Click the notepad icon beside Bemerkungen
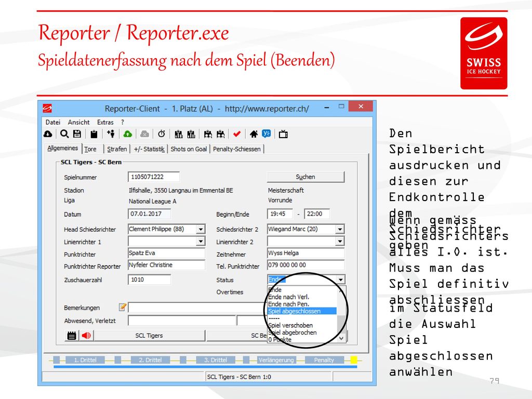Screen dimensions: 532x399 point(123,308)
